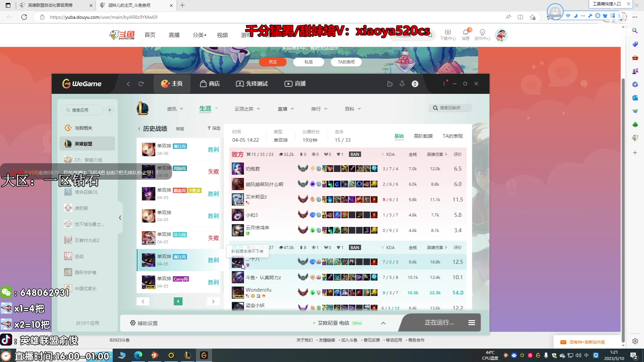Click the 关注 follow button on Douyu page
This screenshot has width=644, height=362.
pyautogui.click(x=273, y=62)
